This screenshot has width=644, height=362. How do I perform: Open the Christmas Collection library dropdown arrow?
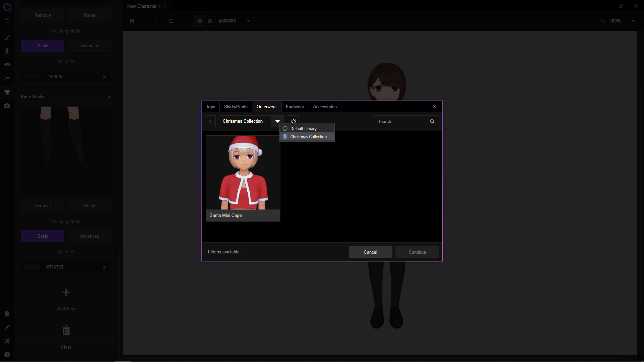pyautogui.click(x=277, y=121)
